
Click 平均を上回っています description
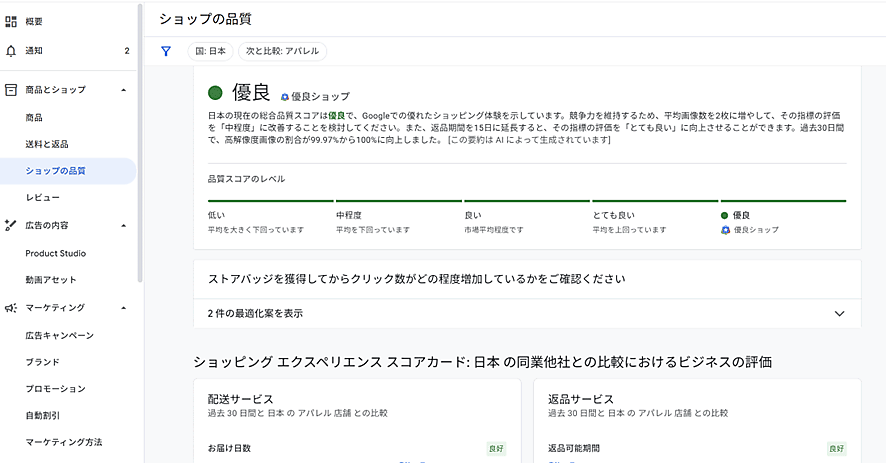629,230
